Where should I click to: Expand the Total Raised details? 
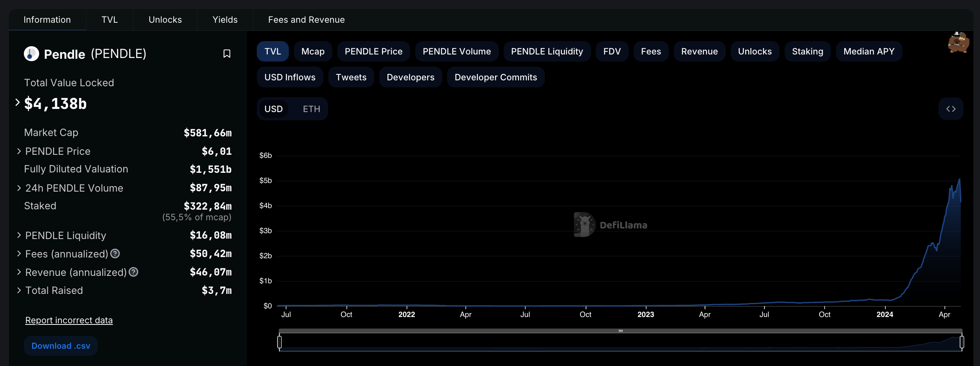pyautogui.click(x=19, y=290)
